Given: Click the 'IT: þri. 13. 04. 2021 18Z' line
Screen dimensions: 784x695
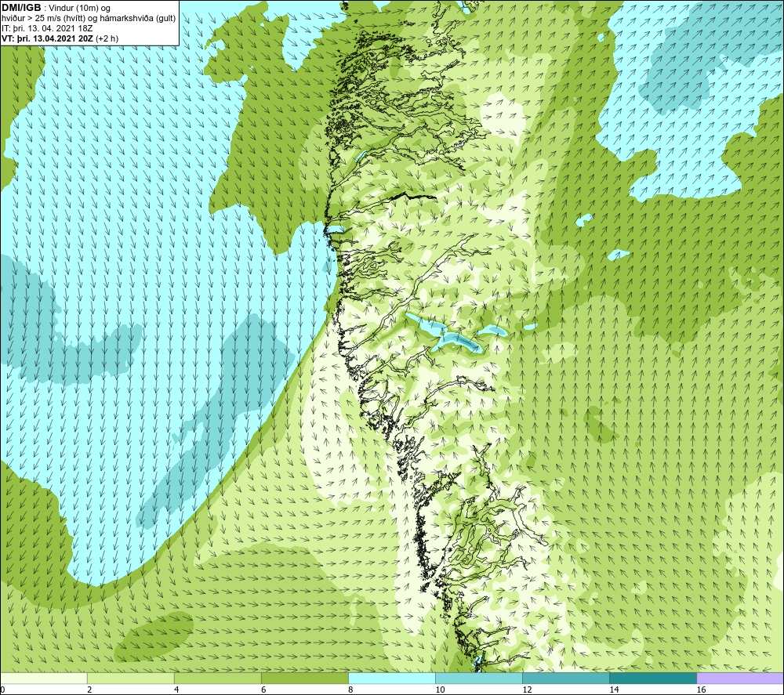Looking at the screenshot, I should pos(47,28).
